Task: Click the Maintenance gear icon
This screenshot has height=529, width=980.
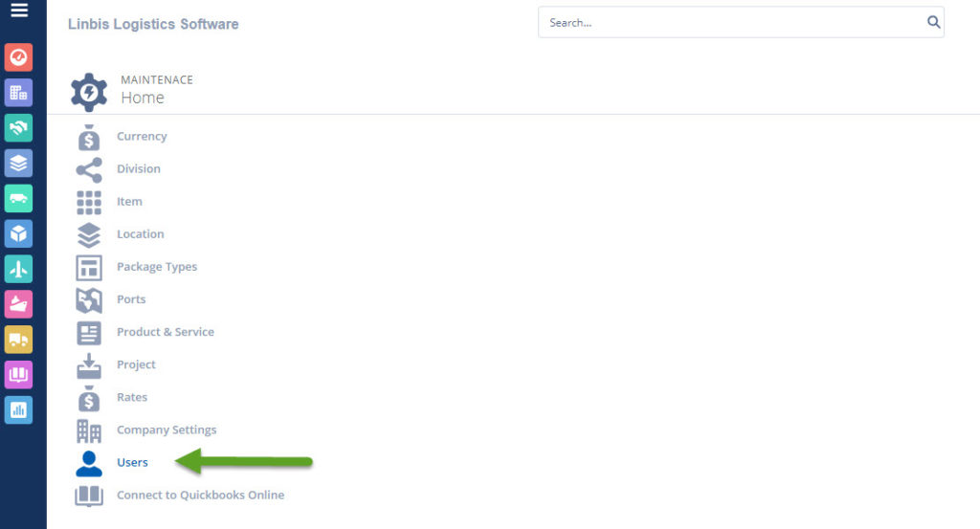Action: [89, 92]
